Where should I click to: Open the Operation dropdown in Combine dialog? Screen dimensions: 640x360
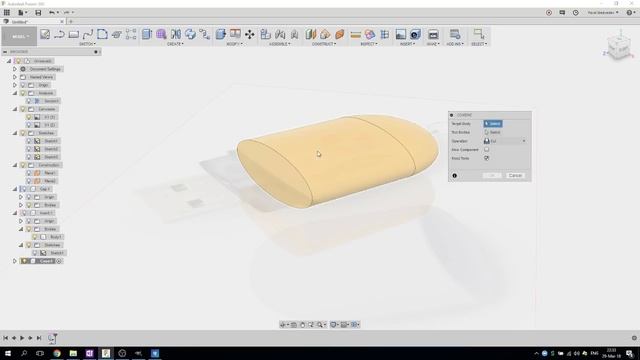pyautogui.click(x=505, y=141)
